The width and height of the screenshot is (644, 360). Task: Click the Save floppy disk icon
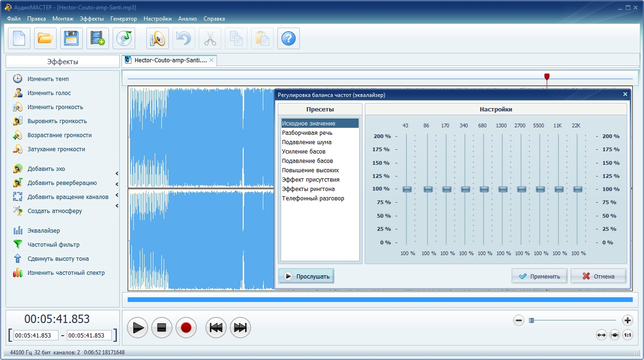pyautogui.click(x=72, y=38)
